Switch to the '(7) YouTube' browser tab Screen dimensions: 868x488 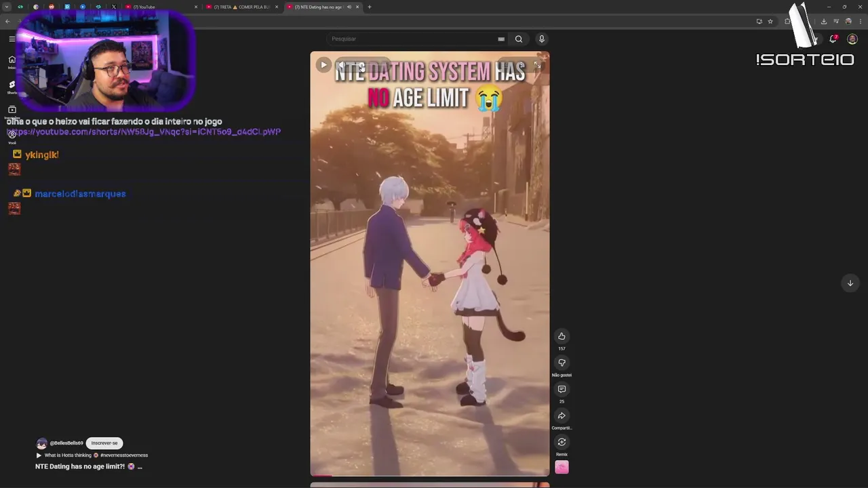(x=161, y=7)
